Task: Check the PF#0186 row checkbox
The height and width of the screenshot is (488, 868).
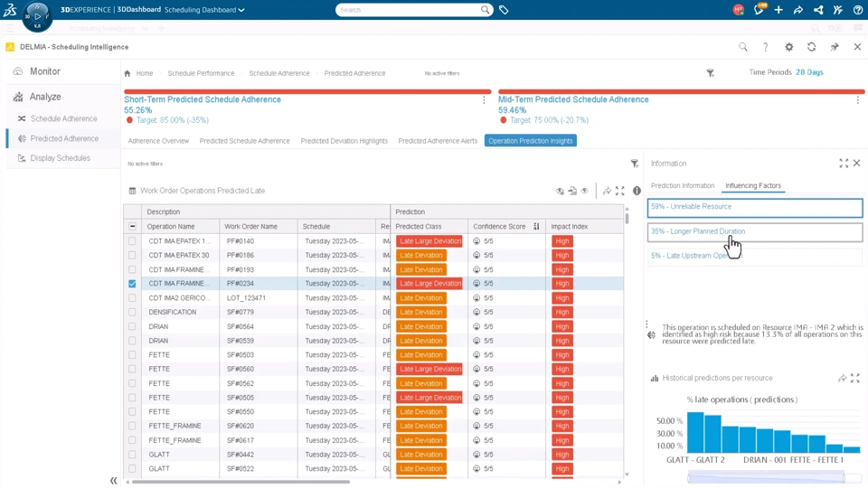Action: pos(132,255)
